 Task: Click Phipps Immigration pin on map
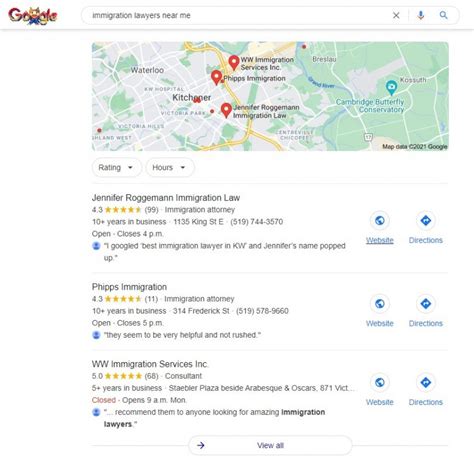coord(217,77)
